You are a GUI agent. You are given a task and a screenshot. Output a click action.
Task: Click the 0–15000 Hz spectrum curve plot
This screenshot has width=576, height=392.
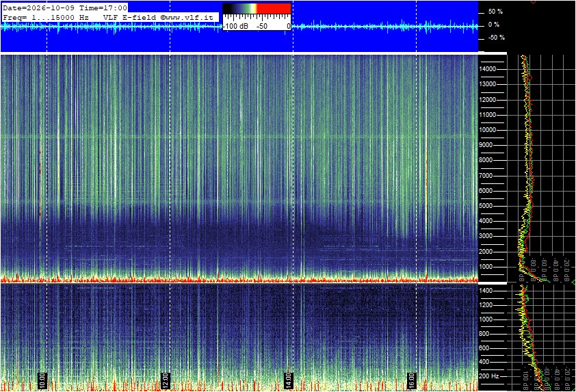pyautogui.click(x=541, y=168)
